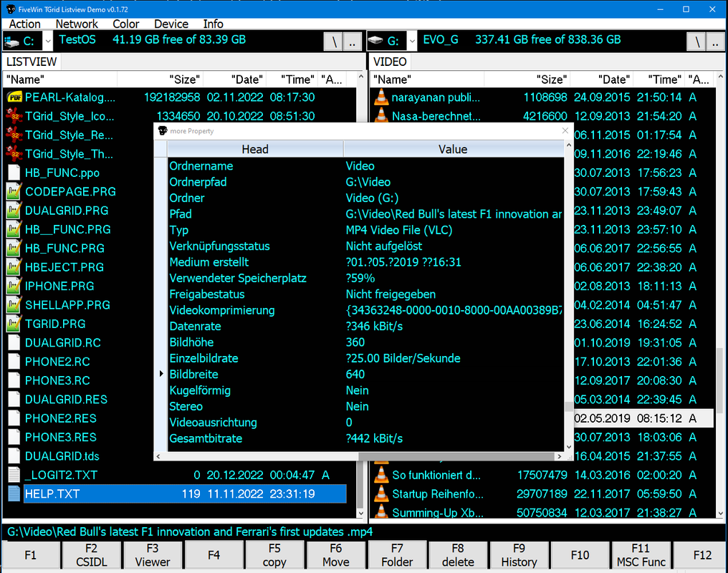Select the CODEPAGE.PRG file icon
This screenshot has height=573, width=728.
[14, 192]
